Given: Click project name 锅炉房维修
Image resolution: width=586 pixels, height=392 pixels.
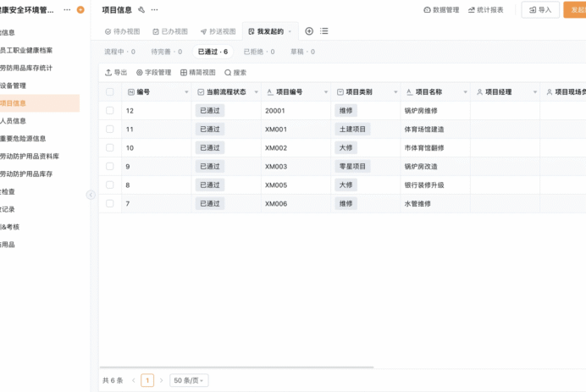Looking at the screenshot, I should [421, 111].
